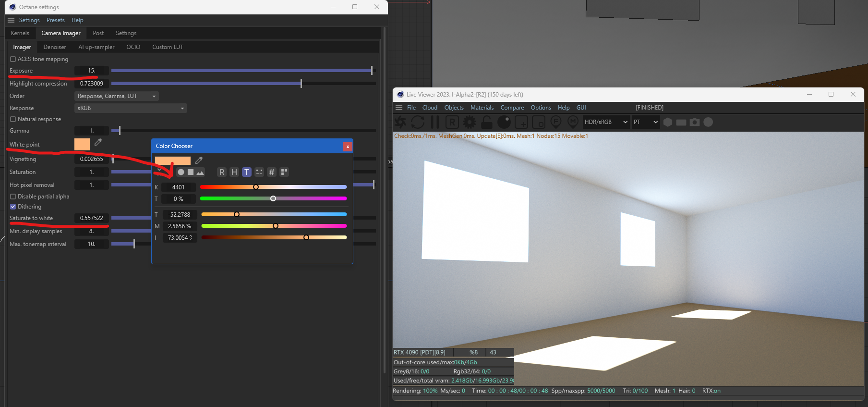The image size is (868, 407).
Task: Switch to the Kernels tab
Action: tap(20, 33)
